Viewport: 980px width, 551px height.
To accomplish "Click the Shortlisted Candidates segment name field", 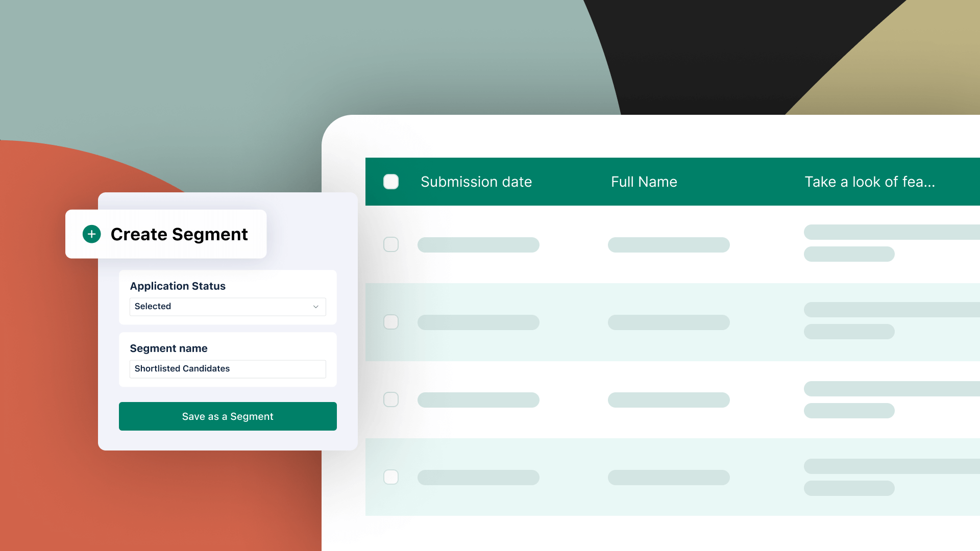I will click(x=228, y=369).
